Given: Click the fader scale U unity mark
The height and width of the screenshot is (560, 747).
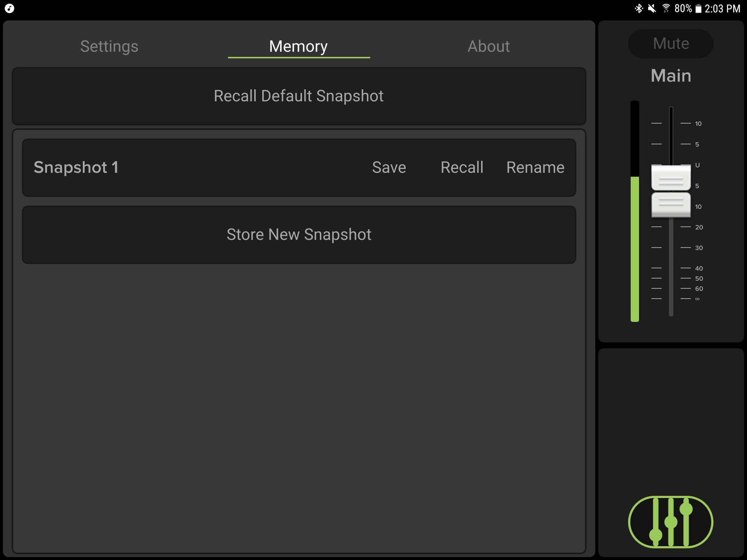Looking at the screenshot, I should (x=697, y=165).
